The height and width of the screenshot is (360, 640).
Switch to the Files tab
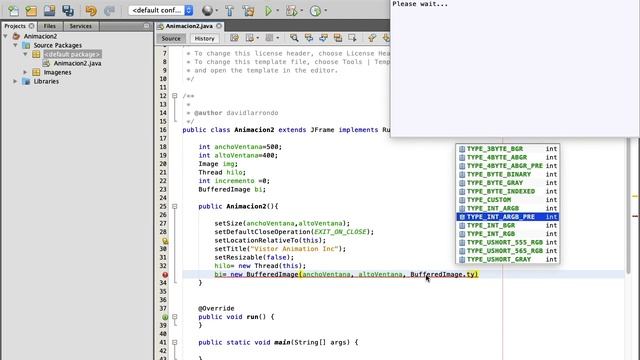click(50, 26)
